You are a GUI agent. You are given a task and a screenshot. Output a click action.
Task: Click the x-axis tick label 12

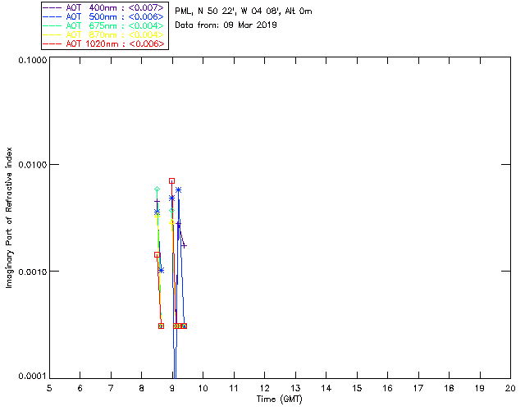pos(264,388)
